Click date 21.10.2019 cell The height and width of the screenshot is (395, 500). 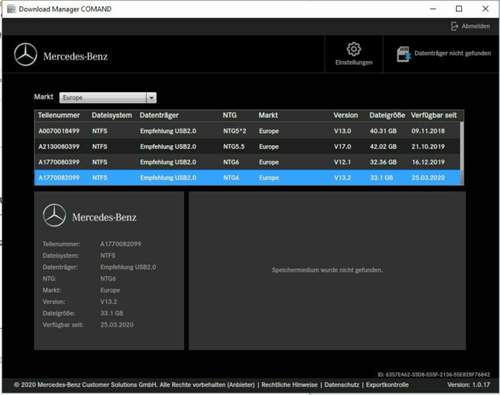[x=428, y=147]
